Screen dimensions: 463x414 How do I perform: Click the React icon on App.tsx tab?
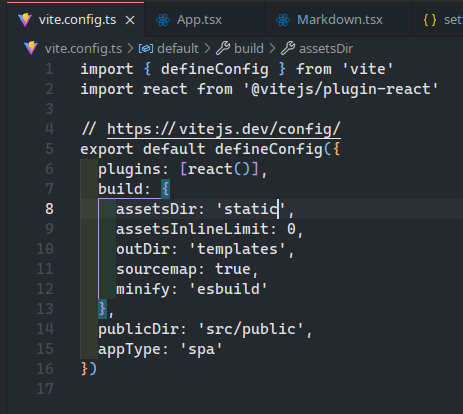click(163, 20)
